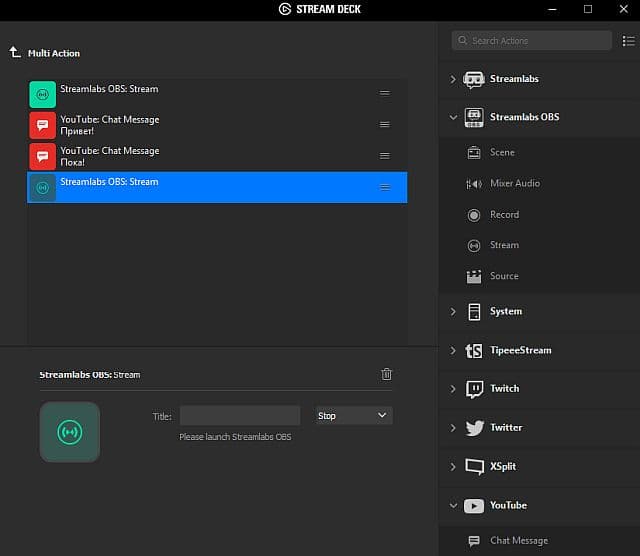Delete the selected action with trash icon

pos(387,374)
